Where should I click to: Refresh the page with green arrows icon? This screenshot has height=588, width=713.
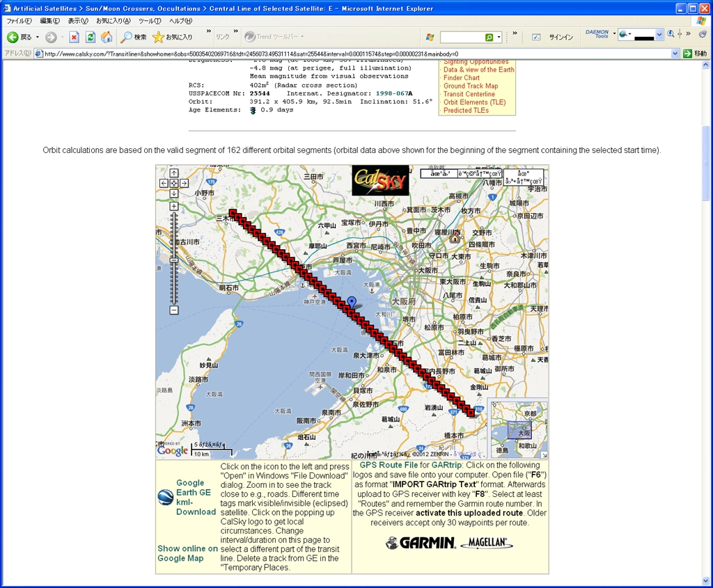pos(91,38)
